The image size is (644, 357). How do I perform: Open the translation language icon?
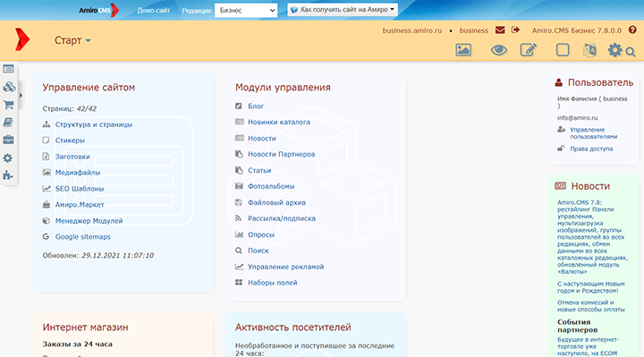click(x=589, y=50)
